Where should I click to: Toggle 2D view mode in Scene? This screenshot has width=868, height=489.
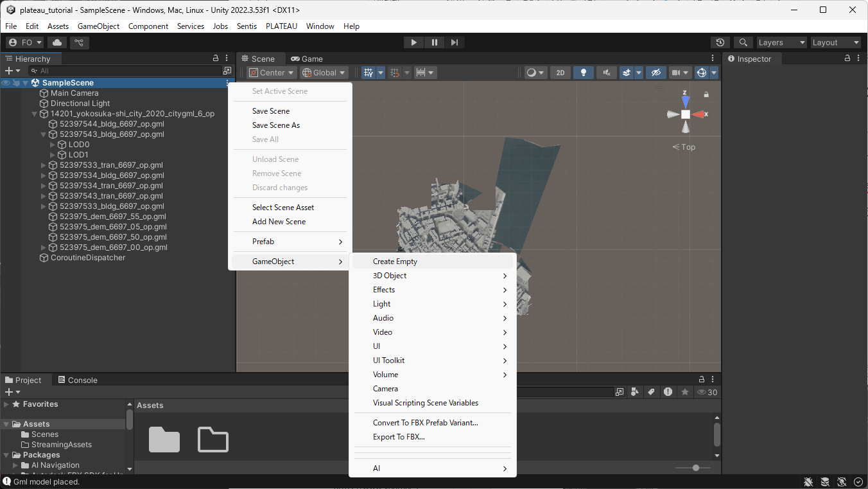pos(560,73)
